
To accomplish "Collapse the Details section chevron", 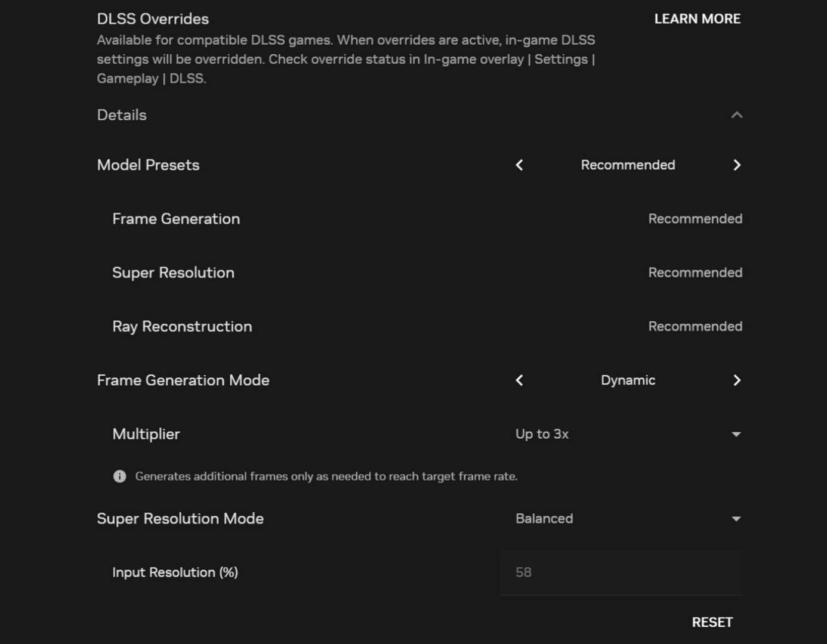I will (x=737, y=115).
